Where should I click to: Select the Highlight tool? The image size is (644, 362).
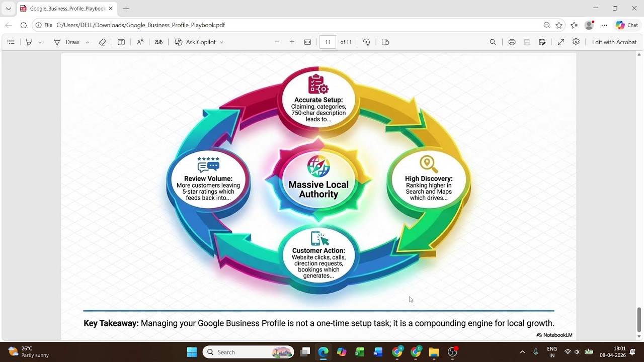point(29,42)
